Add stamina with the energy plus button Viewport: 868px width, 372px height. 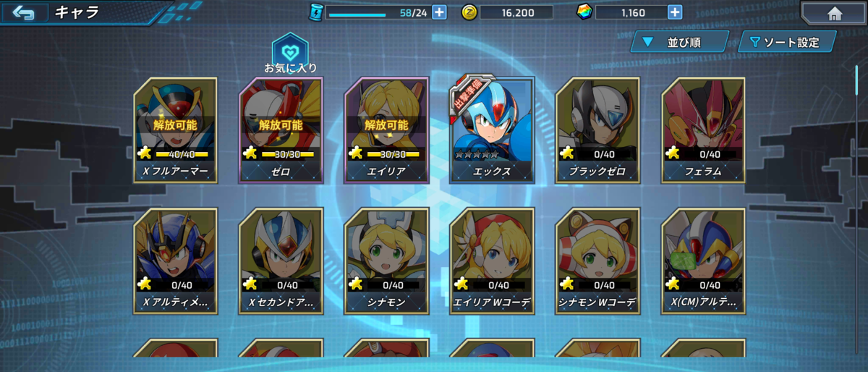coord(439,12)
